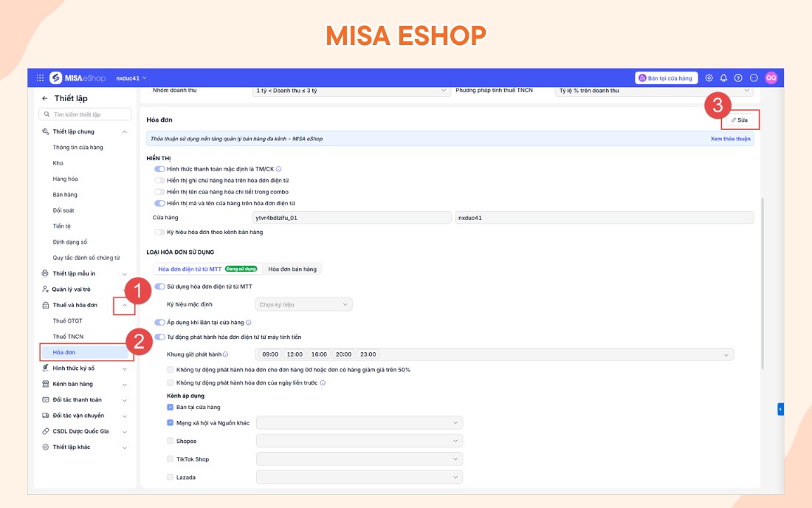This screenshot has height=508, width=812.
Task: Expand Thiết lập khác section
Action: (x=125, y=447)
